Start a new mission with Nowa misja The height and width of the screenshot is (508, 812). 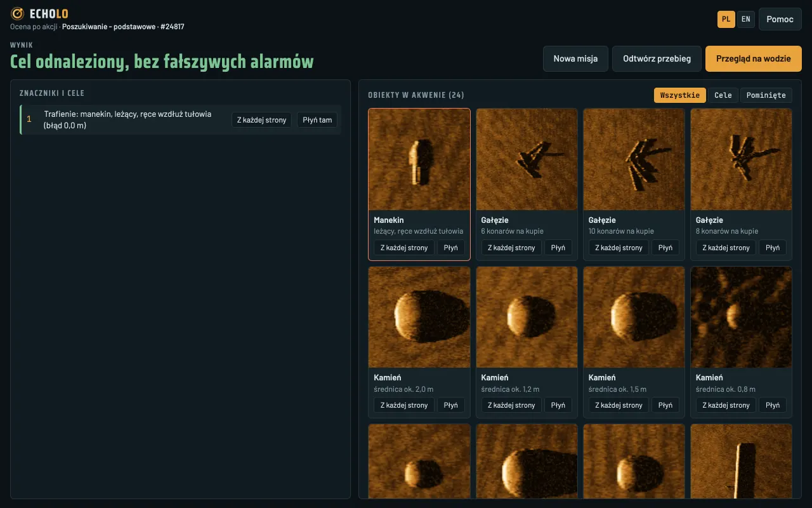tap(575, 58)
